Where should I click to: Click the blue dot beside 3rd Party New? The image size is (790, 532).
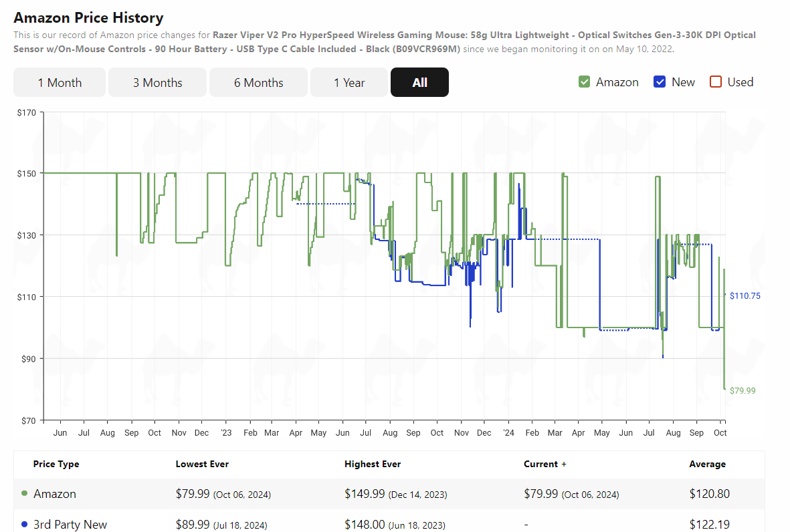(25, 525)
